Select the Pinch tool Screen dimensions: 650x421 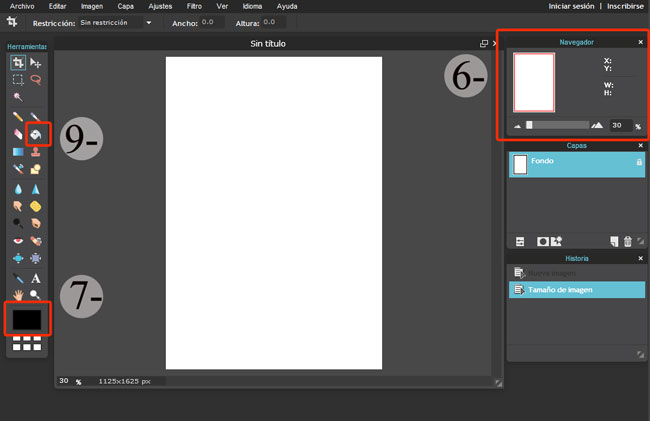(x=36, y=258)
